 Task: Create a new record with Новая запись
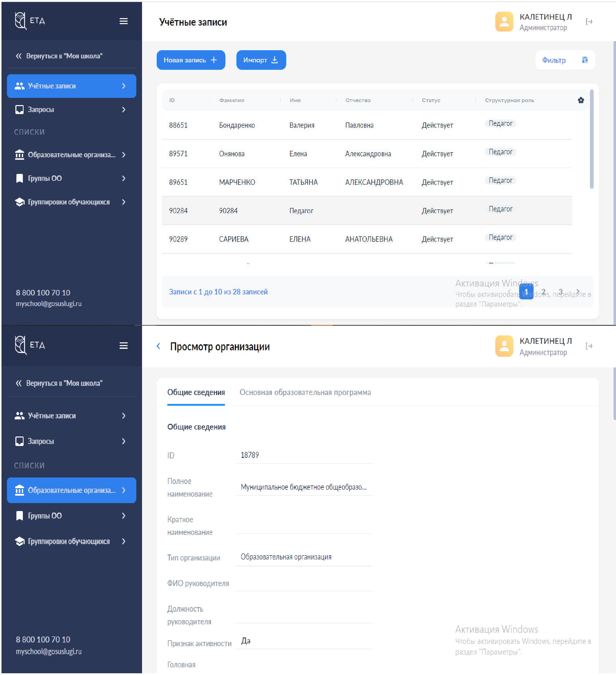[191, 60]
